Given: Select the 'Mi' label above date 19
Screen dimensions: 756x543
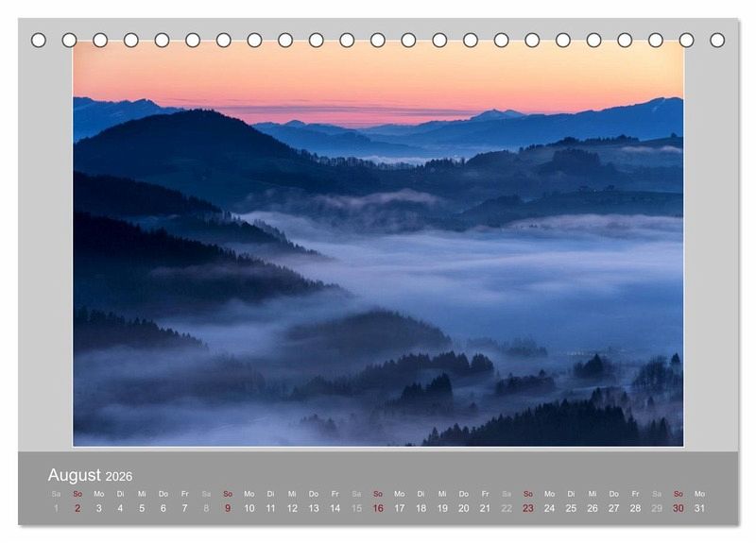Looking at the screenshot, I should point(442,494).
